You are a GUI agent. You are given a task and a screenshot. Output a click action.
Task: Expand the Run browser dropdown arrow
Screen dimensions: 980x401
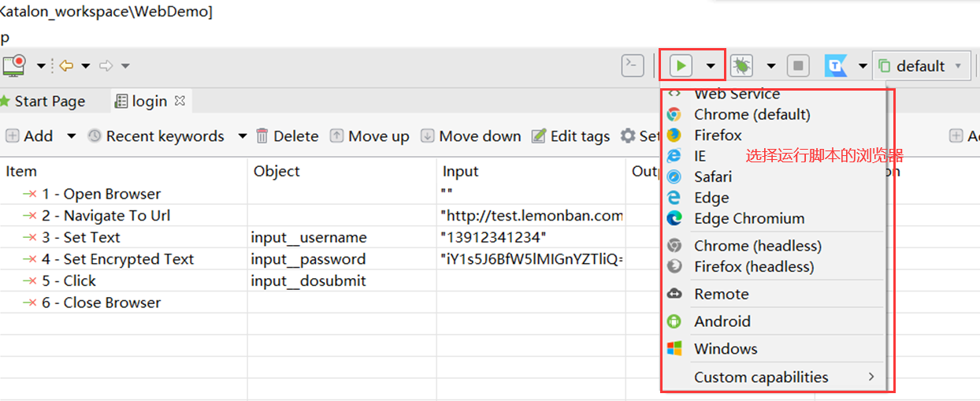(x=711, y=66)
